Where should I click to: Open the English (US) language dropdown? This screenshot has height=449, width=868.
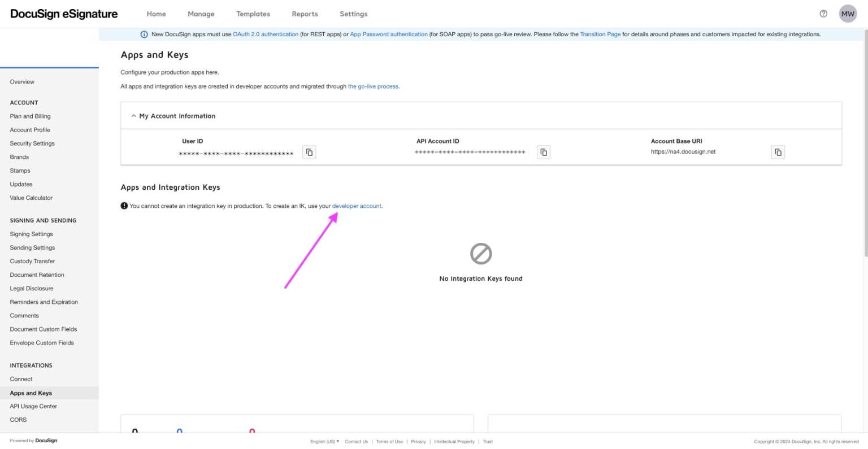coord(325,442)
